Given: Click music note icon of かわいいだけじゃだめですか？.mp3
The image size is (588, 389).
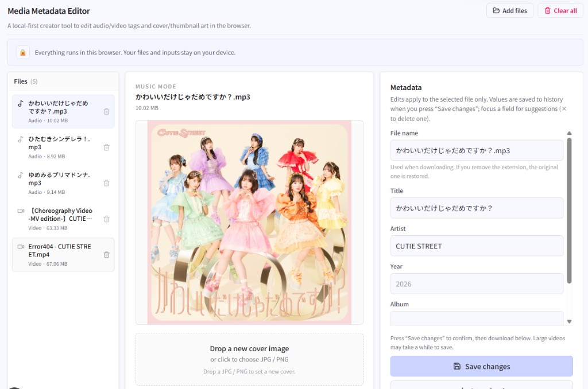Looking at the screenshot, I should [21, 103].
